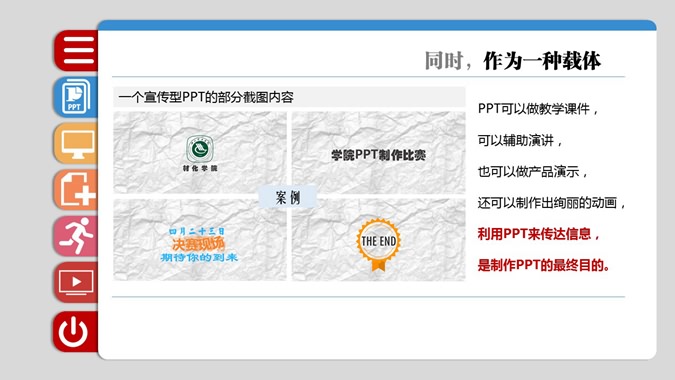Click red text 利用PPT来传达信息
The image size is (675, 380).
pos(539,234)
